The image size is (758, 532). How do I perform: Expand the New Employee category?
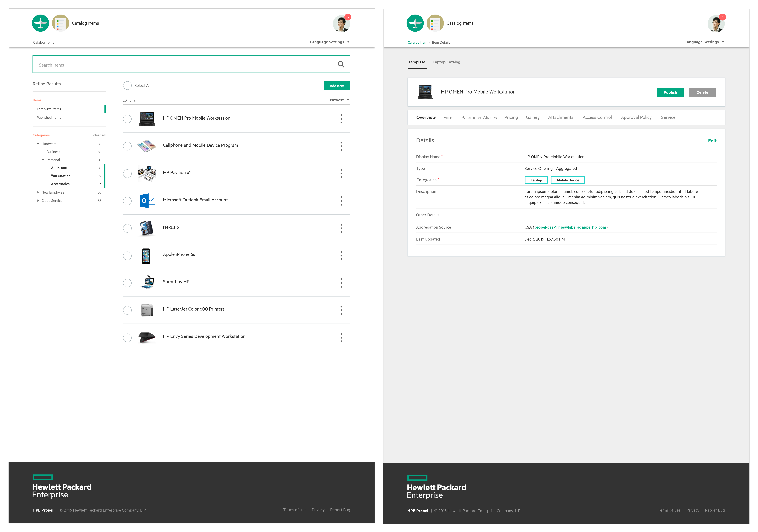click(38, 192)
